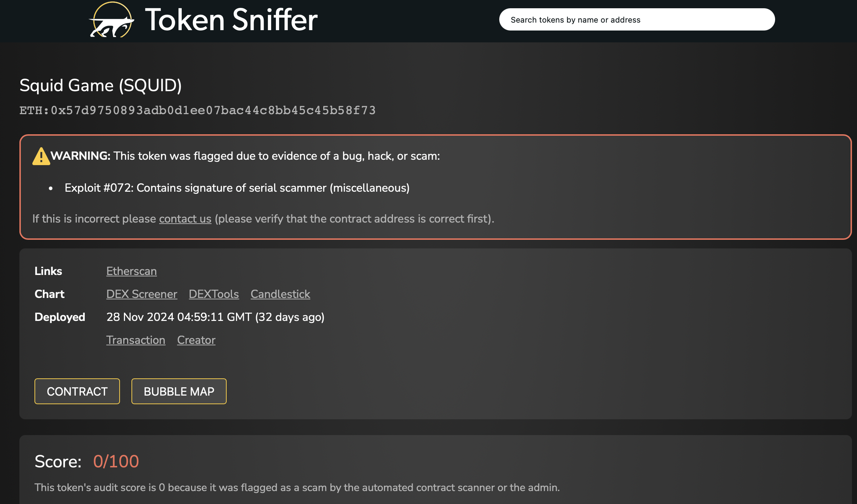This screenshot has width=857, height=504.
Task: Open the DEXTools chart link
Action: coord(214,294)
